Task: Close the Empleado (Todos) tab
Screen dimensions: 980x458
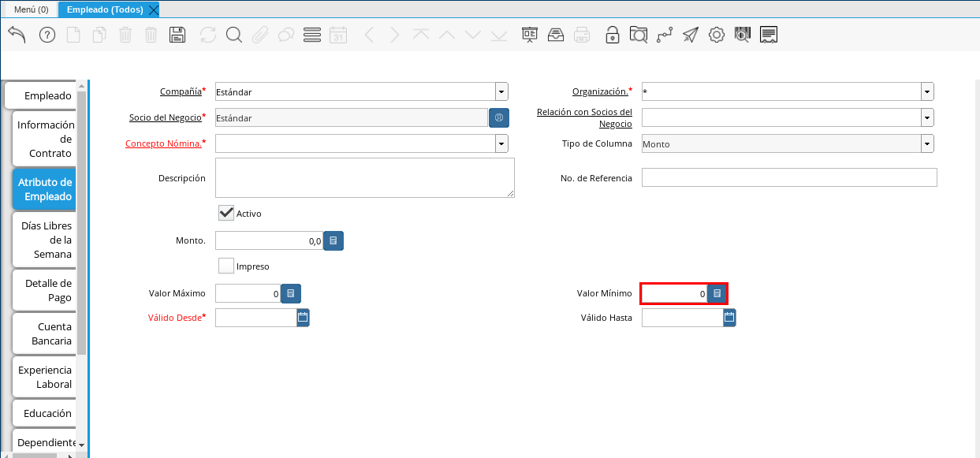Action: (153, 9)
